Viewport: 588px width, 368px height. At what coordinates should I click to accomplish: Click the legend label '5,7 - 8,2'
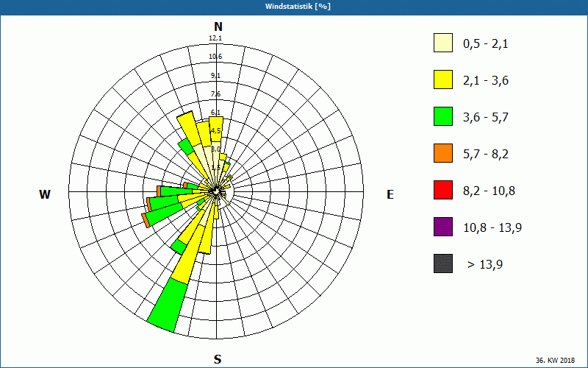(x=486, y=155)
